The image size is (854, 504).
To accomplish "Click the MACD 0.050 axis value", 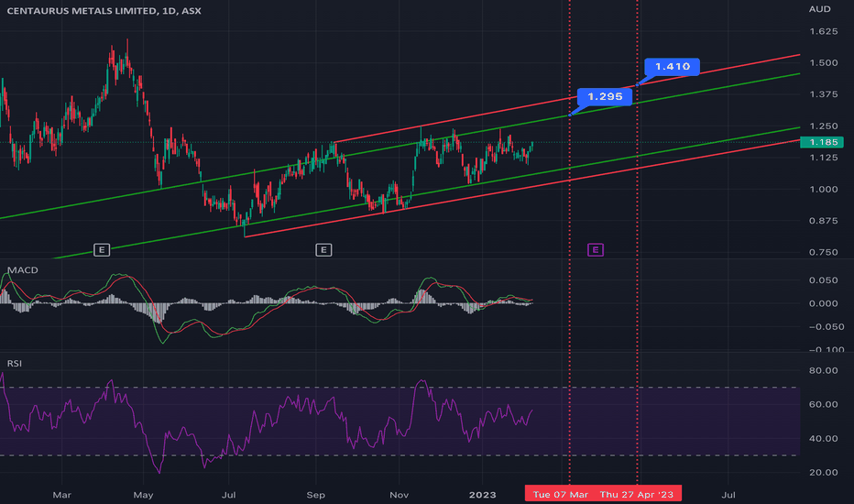I will point(824,280).
